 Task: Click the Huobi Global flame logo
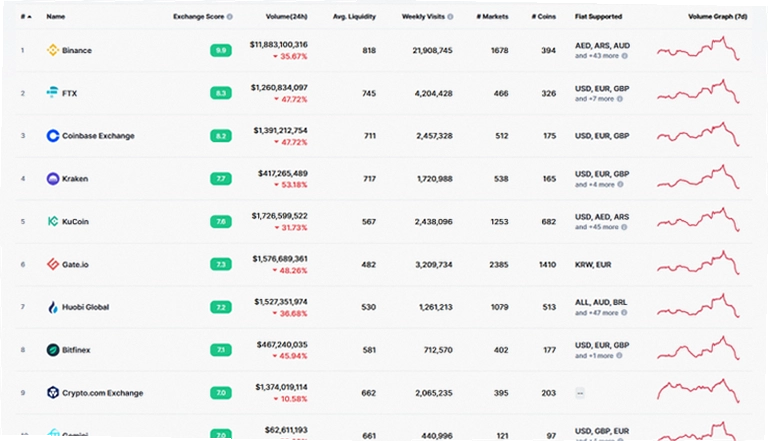(52, 307)
